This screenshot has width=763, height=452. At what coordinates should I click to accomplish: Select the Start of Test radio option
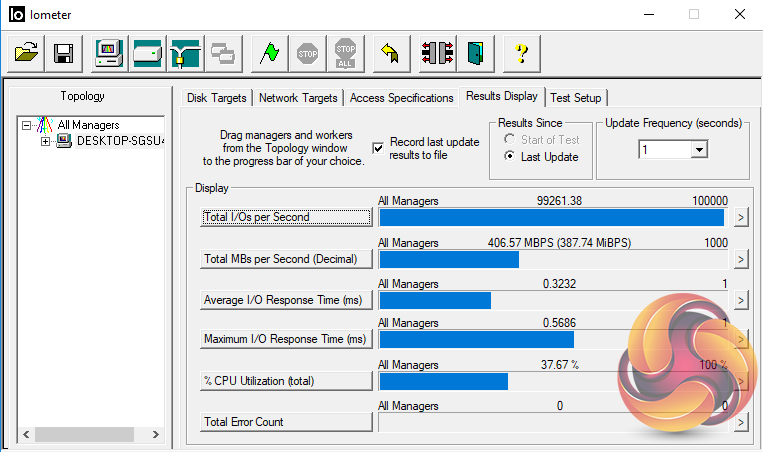(x=510, y=140)
